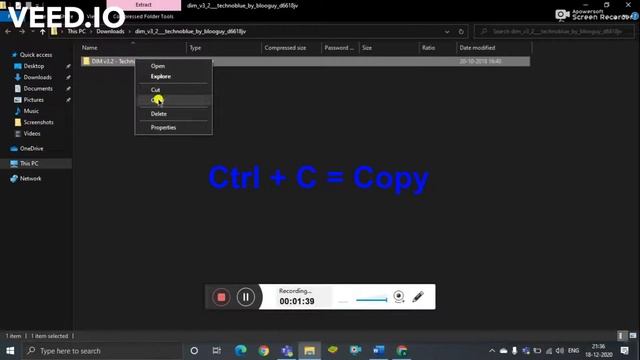This screenshot has width=640, height=360.
Task: Open the ENG language switcher
Action: tap(573, 351)
